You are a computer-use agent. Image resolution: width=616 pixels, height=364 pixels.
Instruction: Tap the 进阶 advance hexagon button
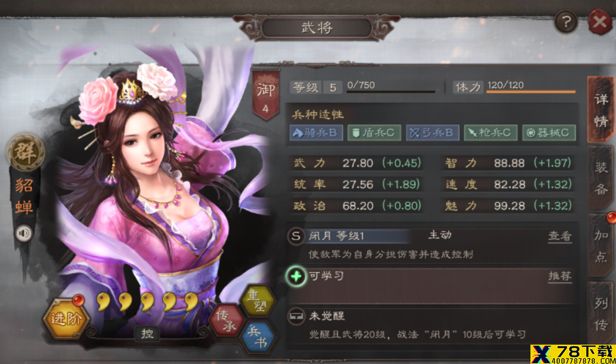(x=66, y=318)
